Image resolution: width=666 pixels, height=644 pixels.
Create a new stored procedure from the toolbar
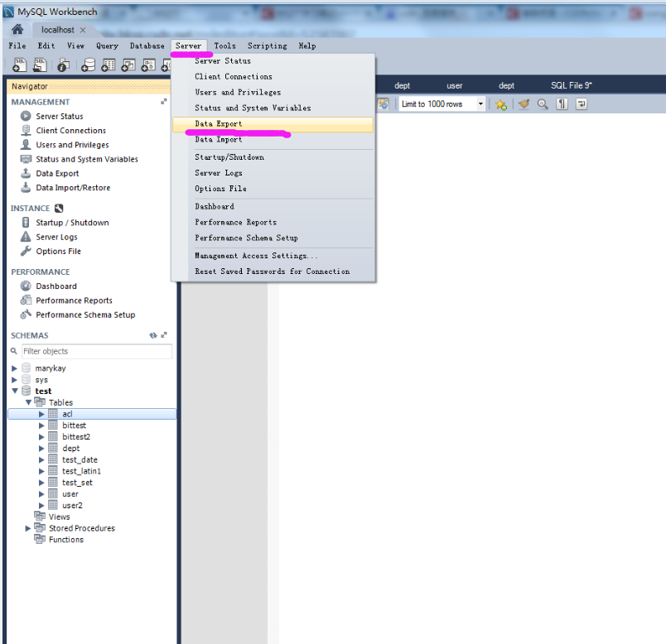tap(147, 65)
